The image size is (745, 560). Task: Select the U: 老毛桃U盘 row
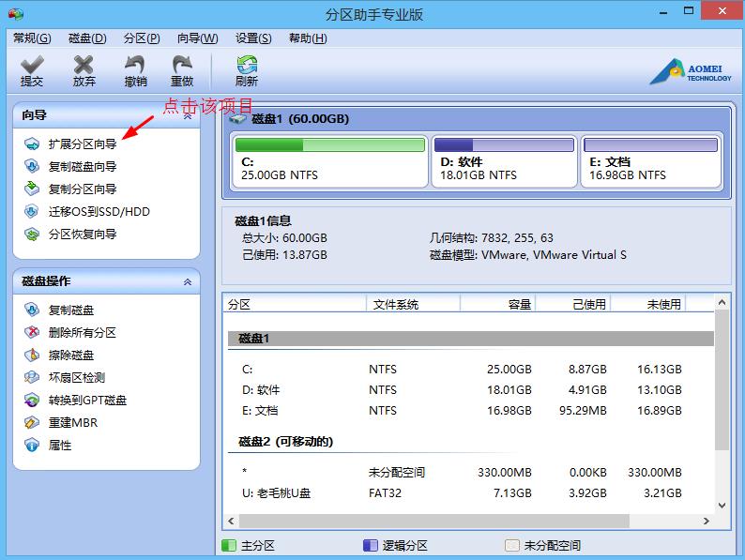tap(470, 493)
